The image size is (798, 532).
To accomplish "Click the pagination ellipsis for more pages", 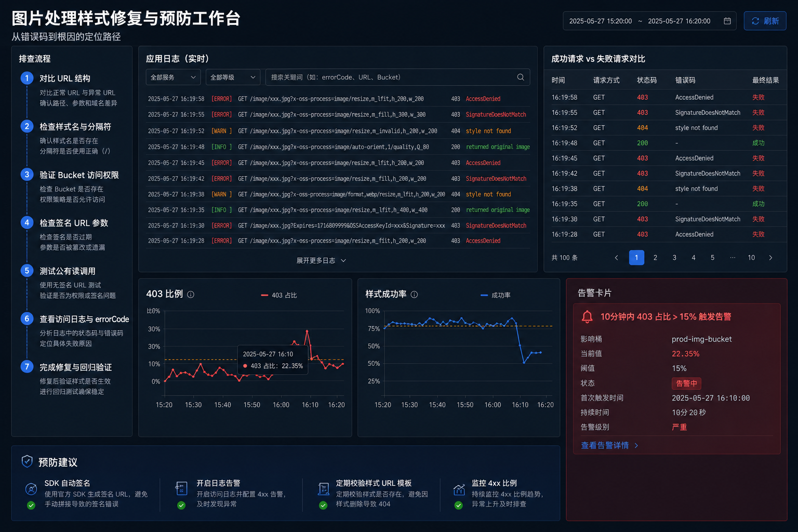I will coord(733,258).
